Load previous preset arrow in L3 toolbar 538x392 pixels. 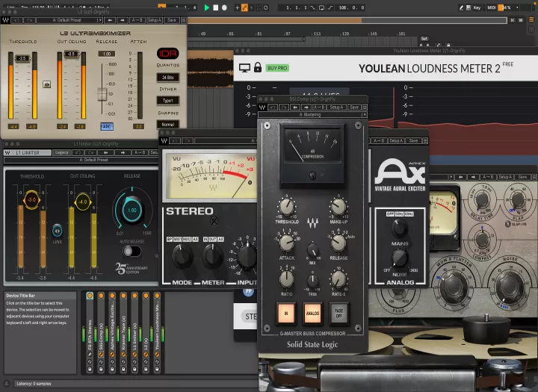[x=110, y=20]
